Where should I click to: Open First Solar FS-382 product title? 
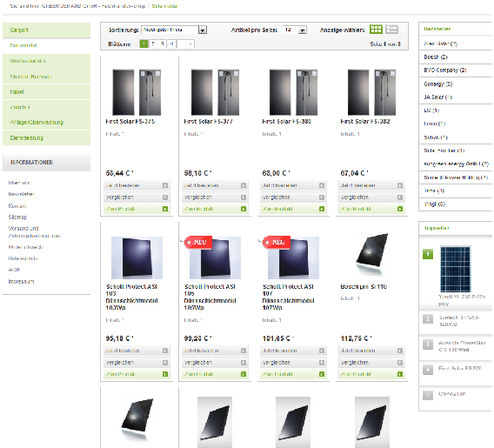tap(365, 121)
